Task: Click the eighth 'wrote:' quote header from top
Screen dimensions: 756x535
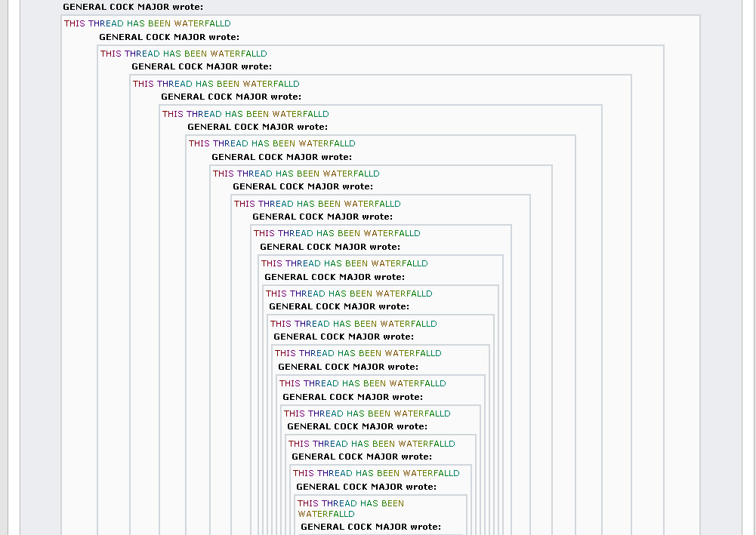Action: point(322,217)
